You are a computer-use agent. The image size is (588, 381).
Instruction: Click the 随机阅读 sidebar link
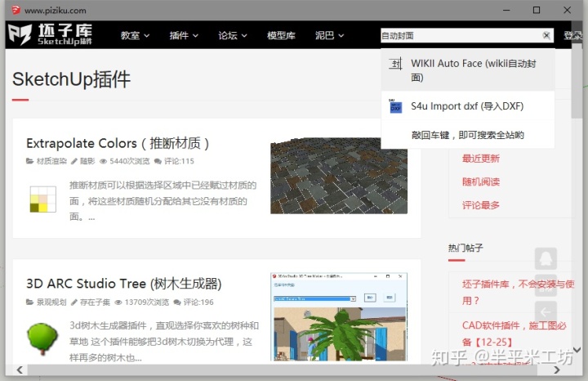pos(481,182)
